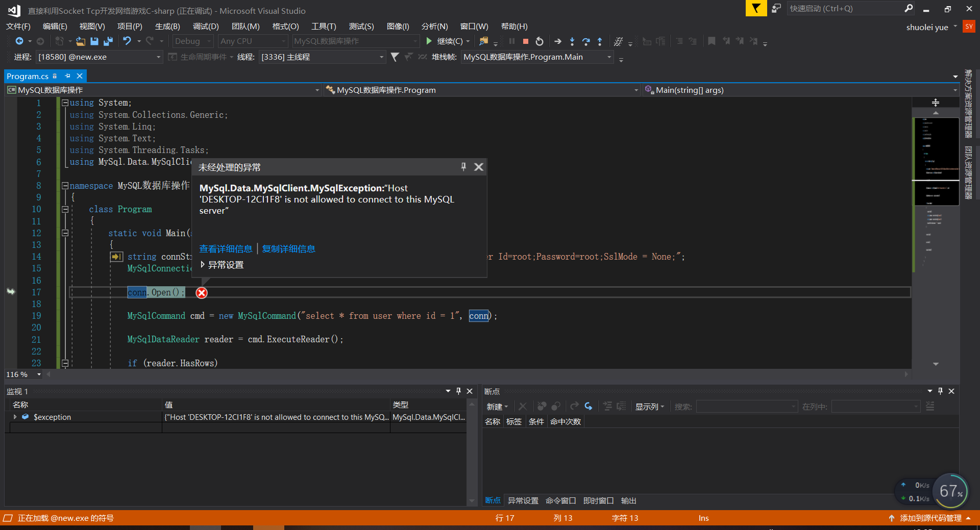The image size is (980, 530).
Task: Expand the 异常设置 section in popup
Action: (x=203, y=265)
